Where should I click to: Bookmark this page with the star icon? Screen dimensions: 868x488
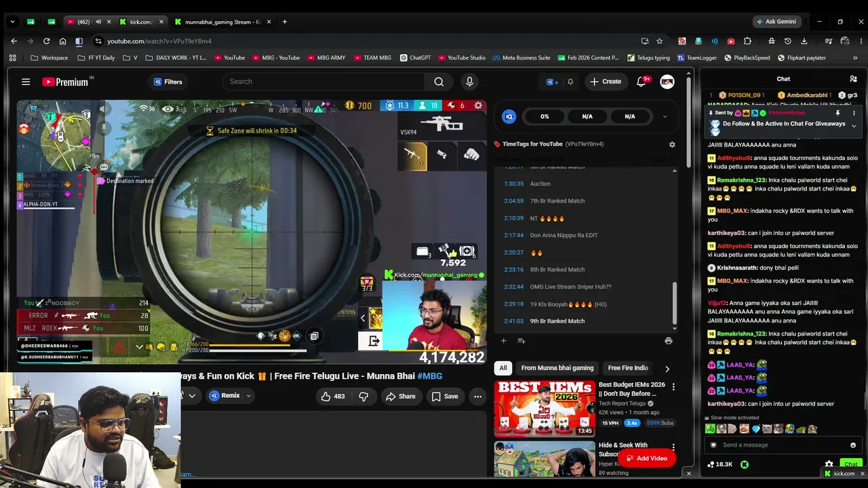pos(660,41)
